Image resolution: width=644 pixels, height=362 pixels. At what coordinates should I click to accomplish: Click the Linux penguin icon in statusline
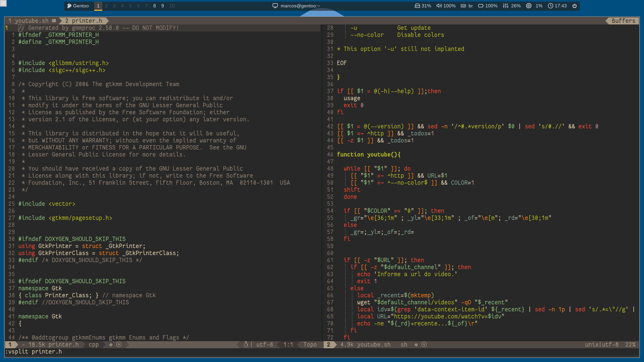click(246, 345)
